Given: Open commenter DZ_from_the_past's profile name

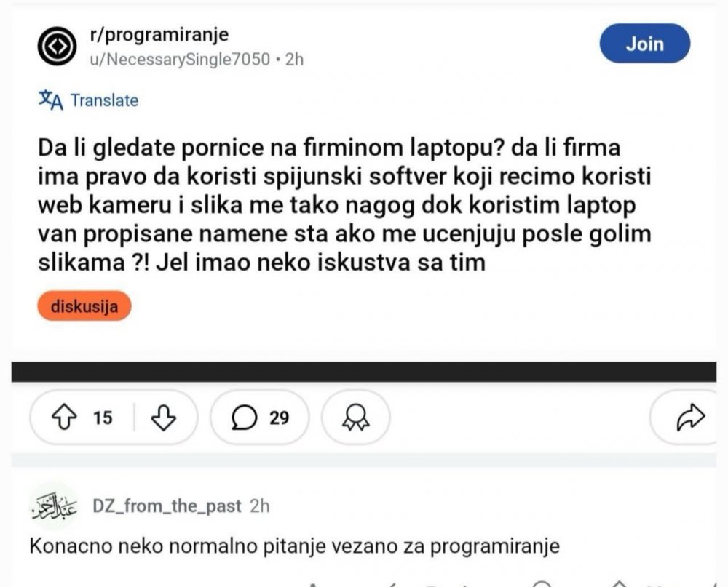Looking at the screenshot, I should pos(167,506).
